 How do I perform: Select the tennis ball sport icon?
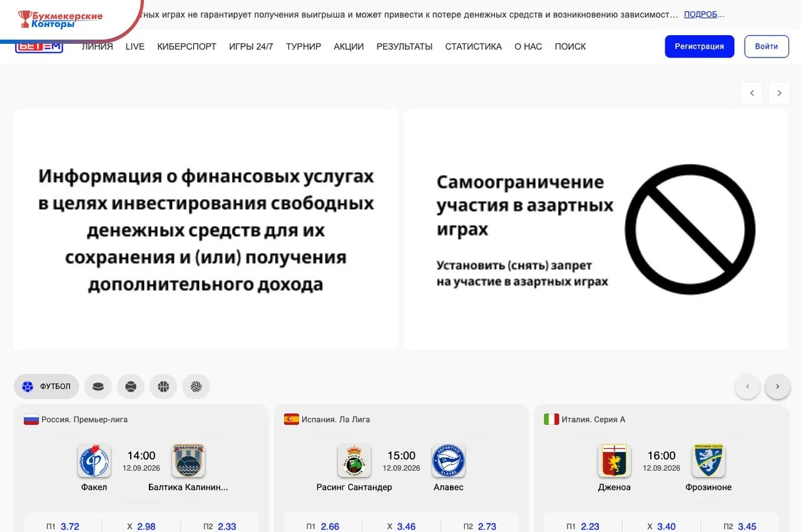click(x=131, y=387)
